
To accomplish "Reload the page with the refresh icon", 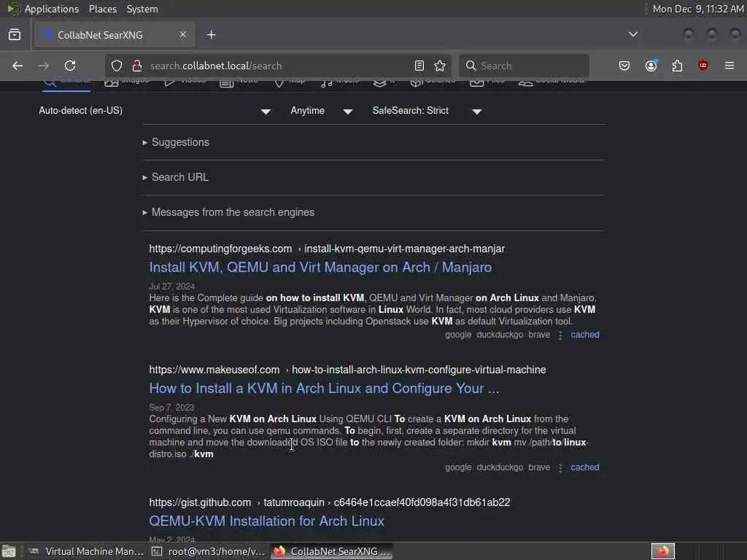I will 70,66.
